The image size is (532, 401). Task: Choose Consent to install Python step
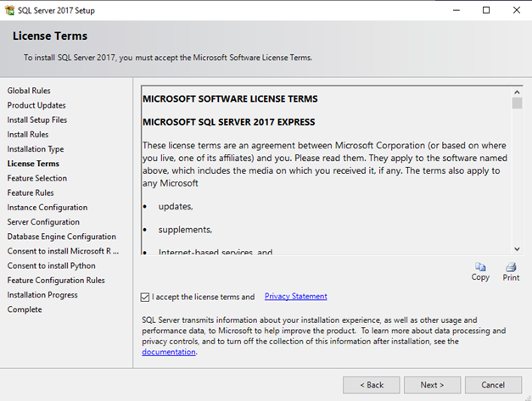click(x=51, y=265)
